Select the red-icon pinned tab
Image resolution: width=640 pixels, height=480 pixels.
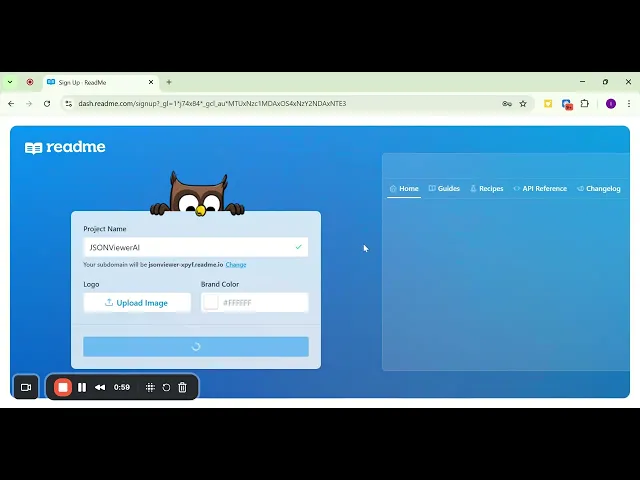pos(30,82)
